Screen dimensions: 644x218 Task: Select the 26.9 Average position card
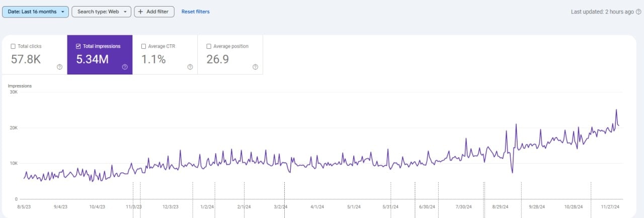coord(230,55)
